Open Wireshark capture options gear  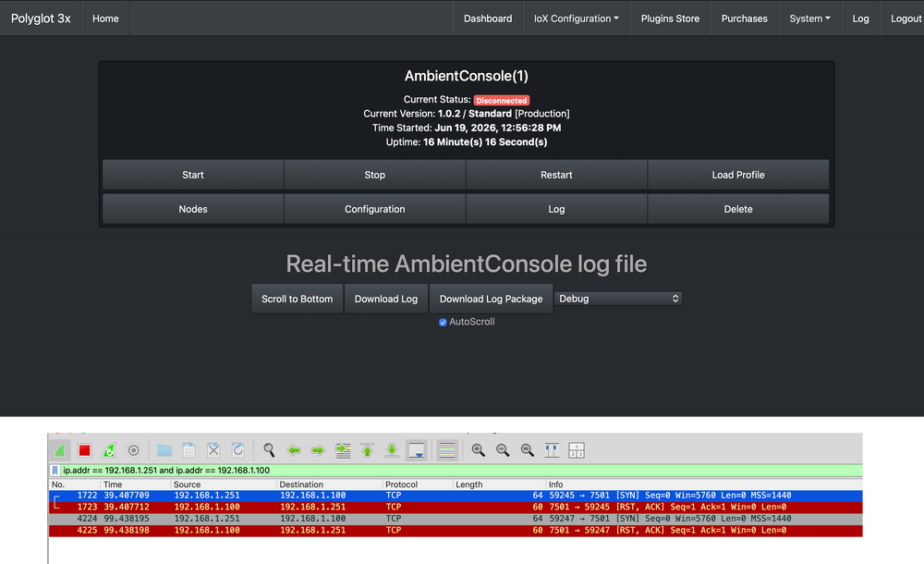[134, 450]
